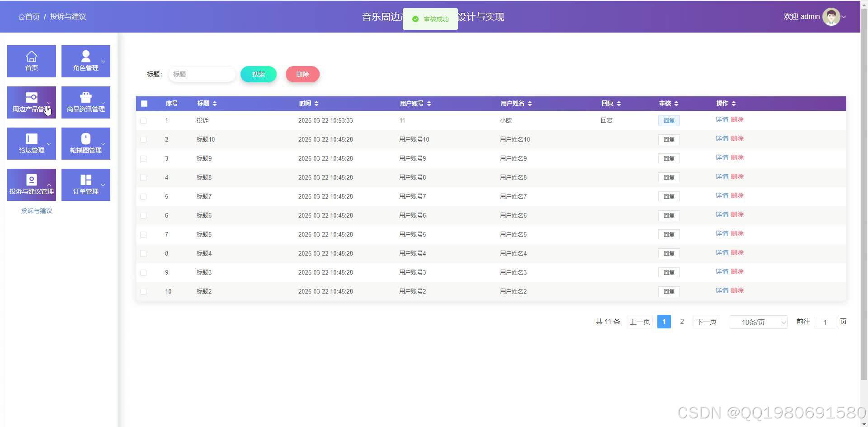Click the 2025-03-22 10:53:33 time cell

tap(325, 121)
